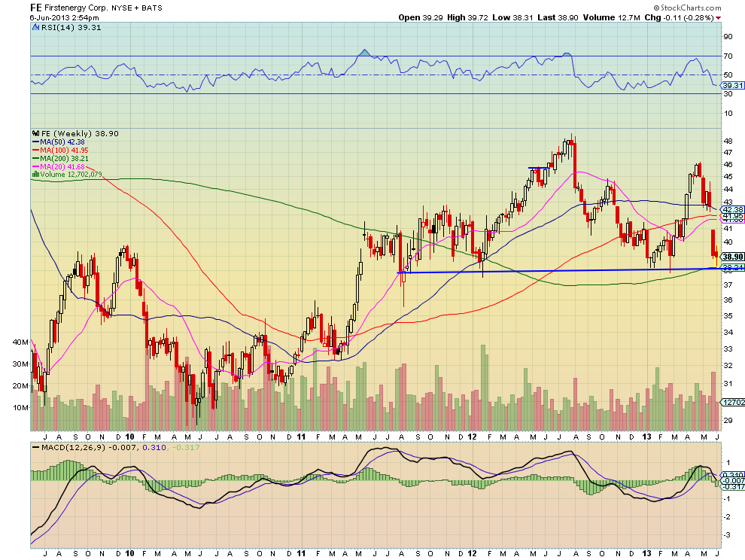Click the MA(100) 41.95 legend text
Screen dimensions: 745x560
(x=64, y=151)
